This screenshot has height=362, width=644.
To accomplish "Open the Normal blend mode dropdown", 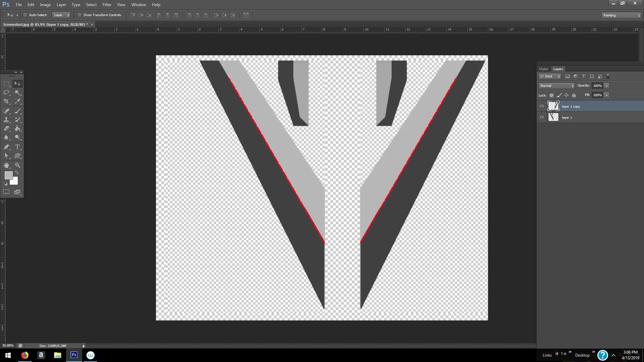I will [556, 86].
